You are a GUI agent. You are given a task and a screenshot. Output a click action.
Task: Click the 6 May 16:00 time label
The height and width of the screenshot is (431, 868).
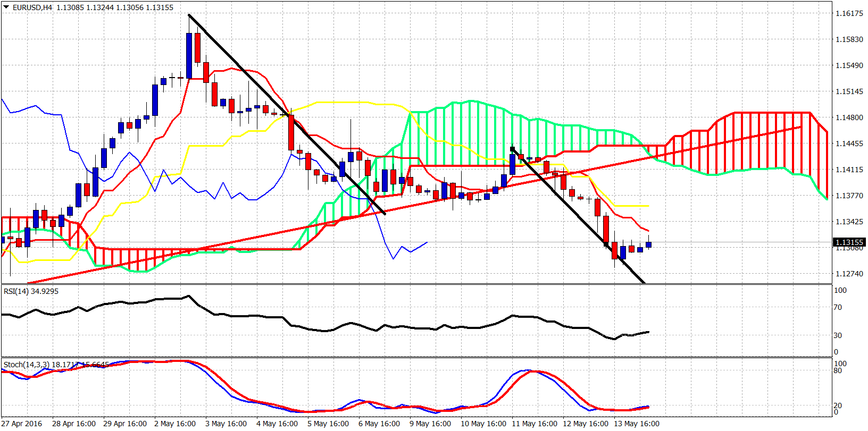[379, 424]
